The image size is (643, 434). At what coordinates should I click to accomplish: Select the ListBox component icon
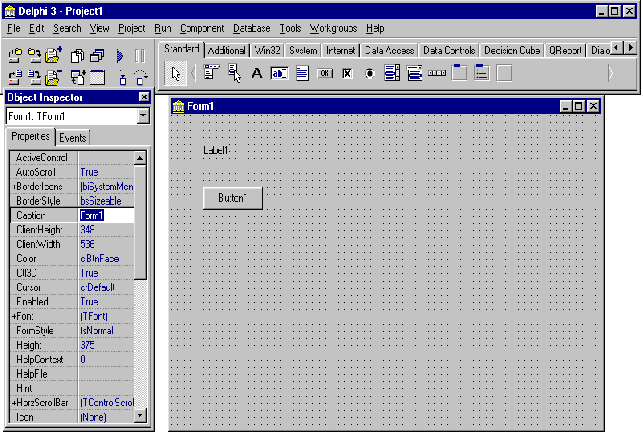pyautogui.click(x=391, y=73)
